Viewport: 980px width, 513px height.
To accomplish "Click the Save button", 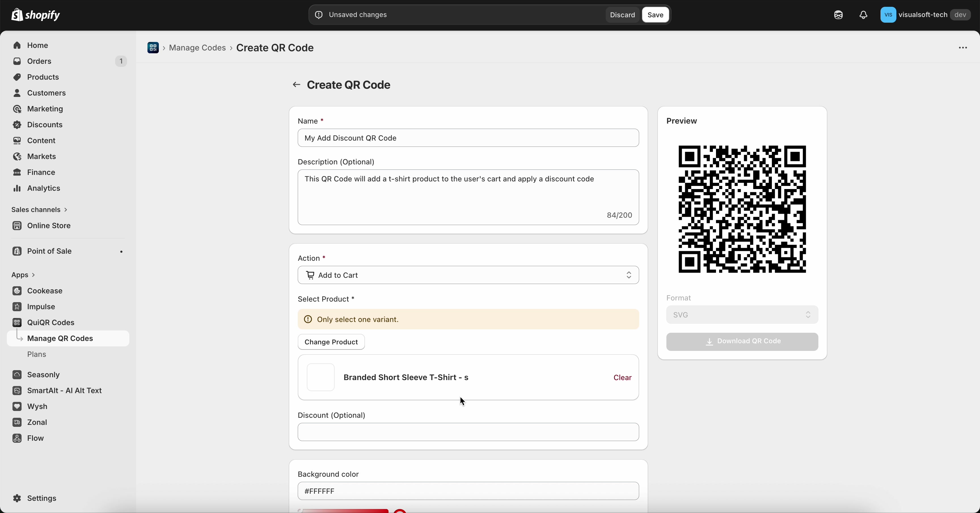I will point(655,15).
